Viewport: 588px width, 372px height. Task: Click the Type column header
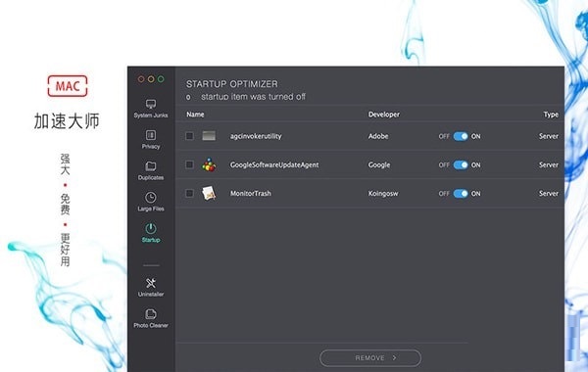pos(551,115)
